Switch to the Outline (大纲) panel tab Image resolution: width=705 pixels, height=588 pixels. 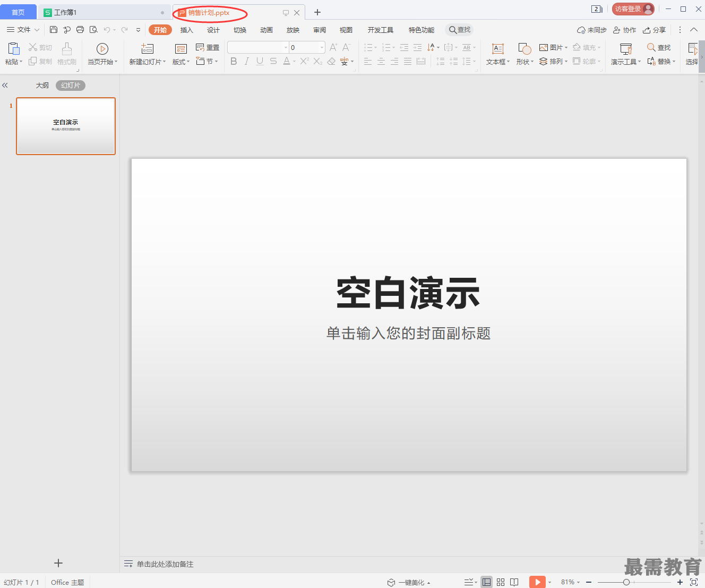pyautogui.click(x=42, y=85)
